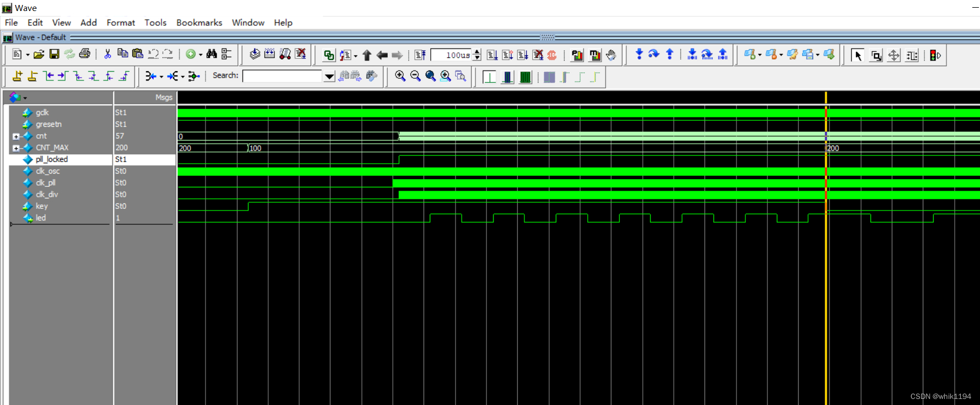980x405 pixels.
Task: Toggle the hand pan tool
Action: [x=611, y=55]
